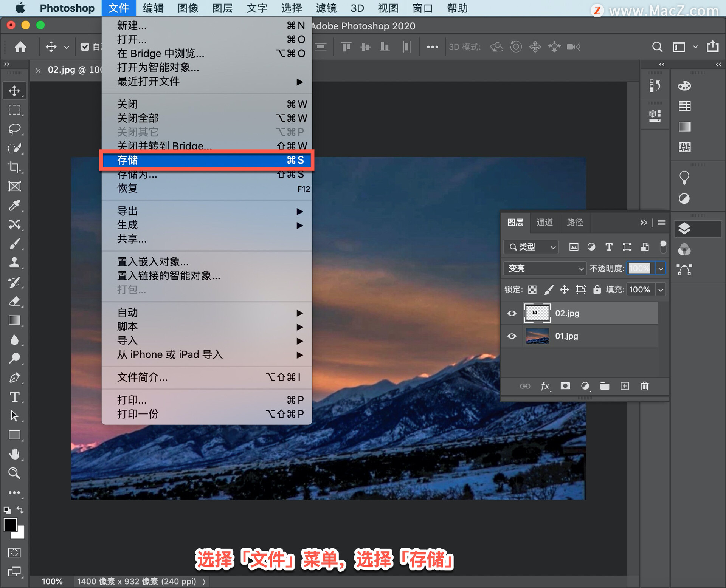
Task: Toggle layer filtering switch on or off
Action: [663, 246]
